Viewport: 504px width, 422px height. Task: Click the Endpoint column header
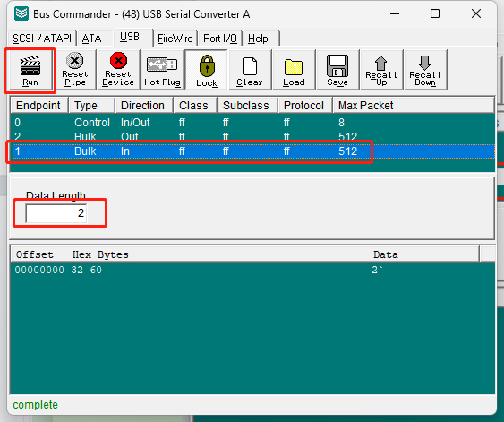pos(39,106)
